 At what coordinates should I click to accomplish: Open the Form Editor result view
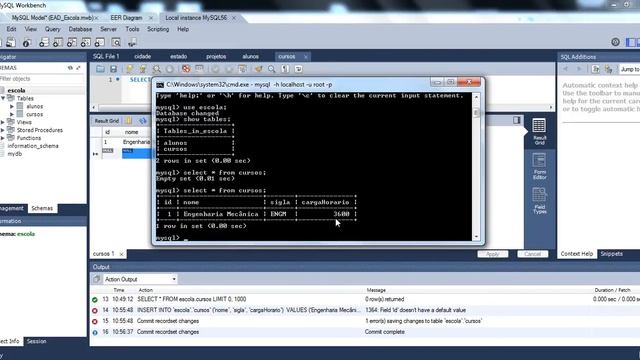click(539, 166)
